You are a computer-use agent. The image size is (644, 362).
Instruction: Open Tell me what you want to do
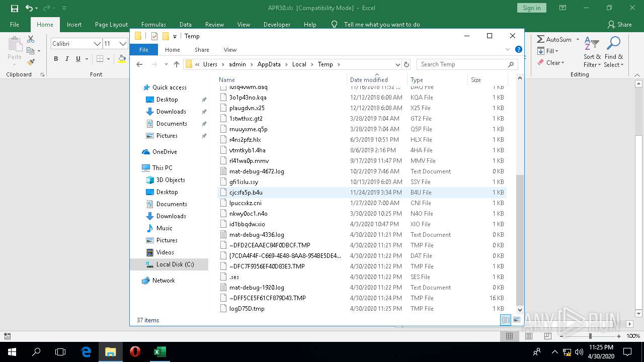pos(382,25)
